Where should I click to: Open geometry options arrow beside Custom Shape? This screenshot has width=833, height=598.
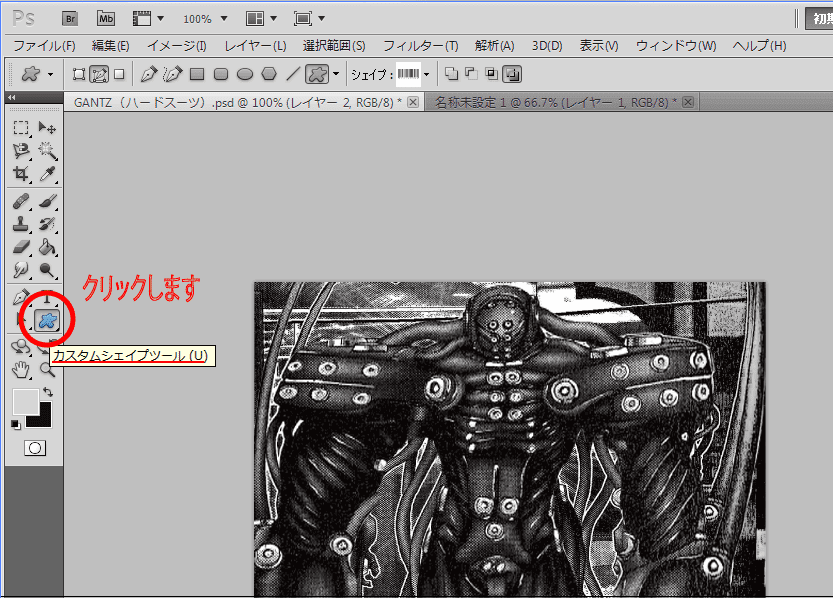point(336,74)
